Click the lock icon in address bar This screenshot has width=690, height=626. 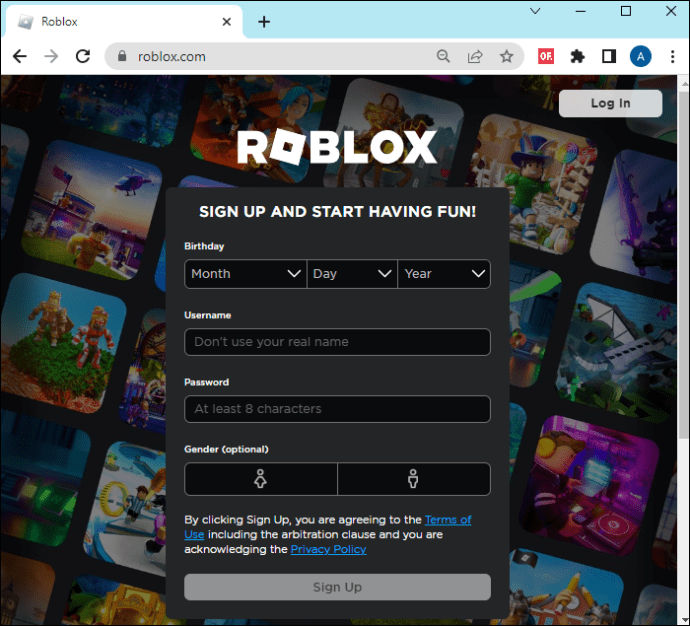coord(122,56)
